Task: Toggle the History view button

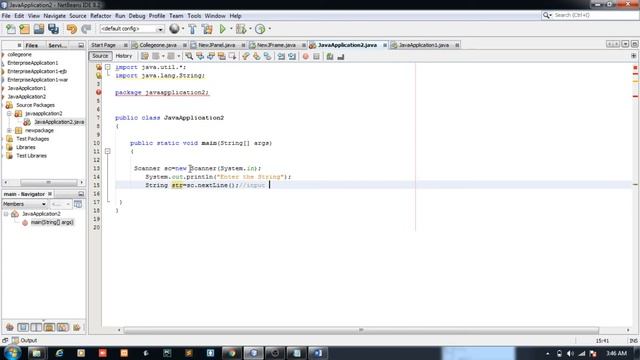Action: point(124,56)
